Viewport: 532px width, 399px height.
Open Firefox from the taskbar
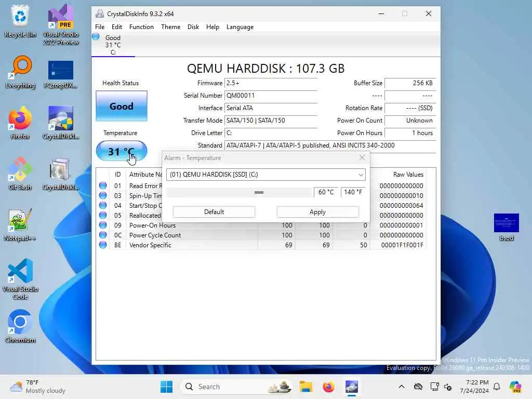tap(328, 387)
